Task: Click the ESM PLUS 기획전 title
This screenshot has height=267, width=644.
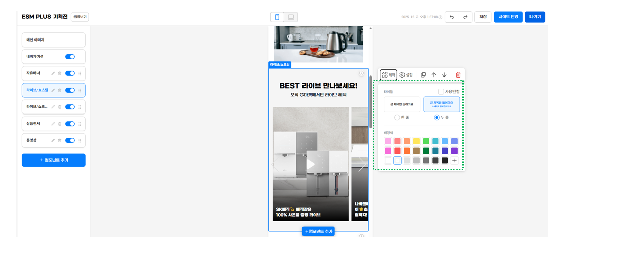Action: coord(45,17)
